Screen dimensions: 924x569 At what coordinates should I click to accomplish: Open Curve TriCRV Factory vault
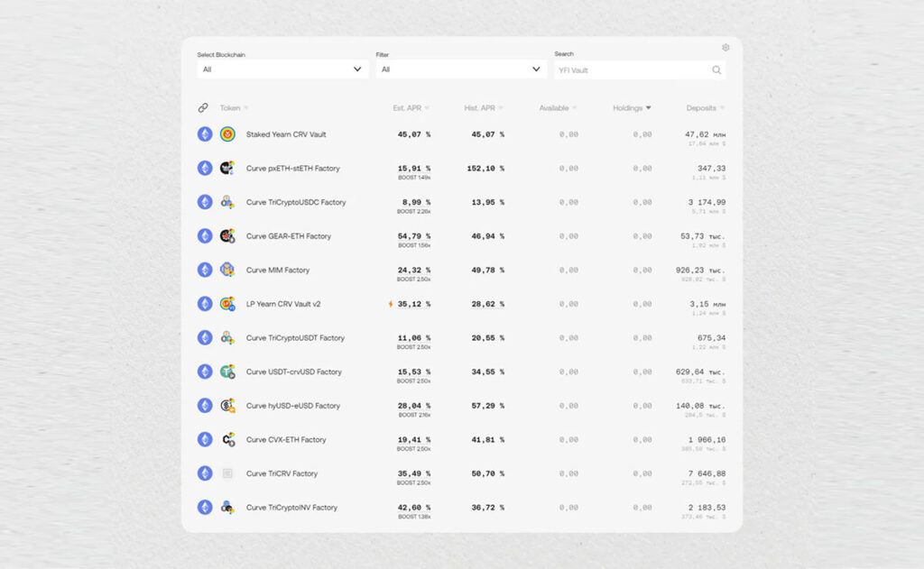point(282,473)
